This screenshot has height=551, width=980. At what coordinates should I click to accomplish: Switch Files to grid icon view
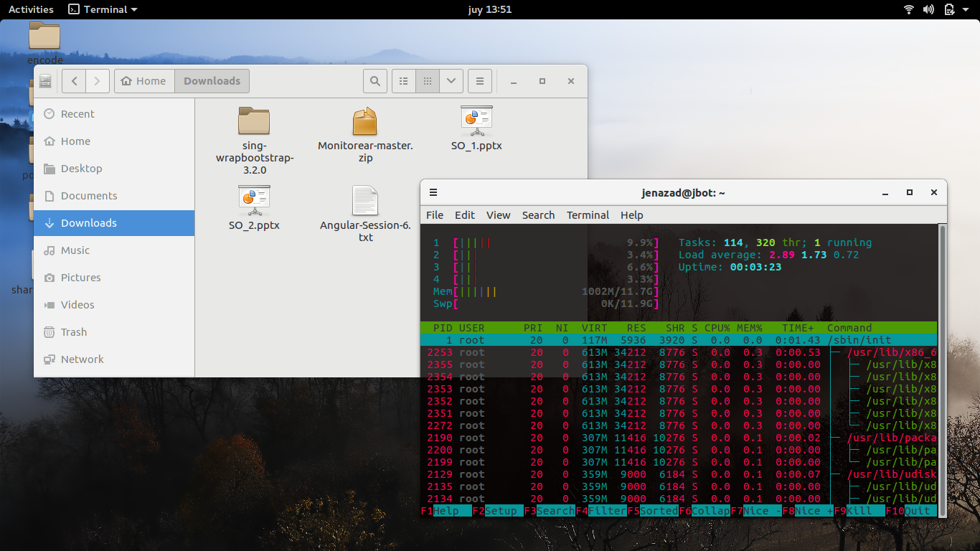pyautogui.click(x=427, y=81)
